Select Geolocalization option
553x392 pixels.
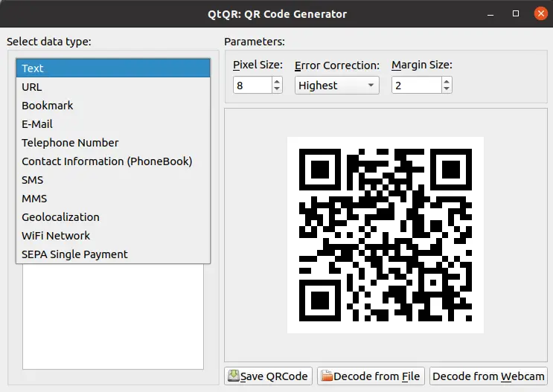click(x=113, y=217)
